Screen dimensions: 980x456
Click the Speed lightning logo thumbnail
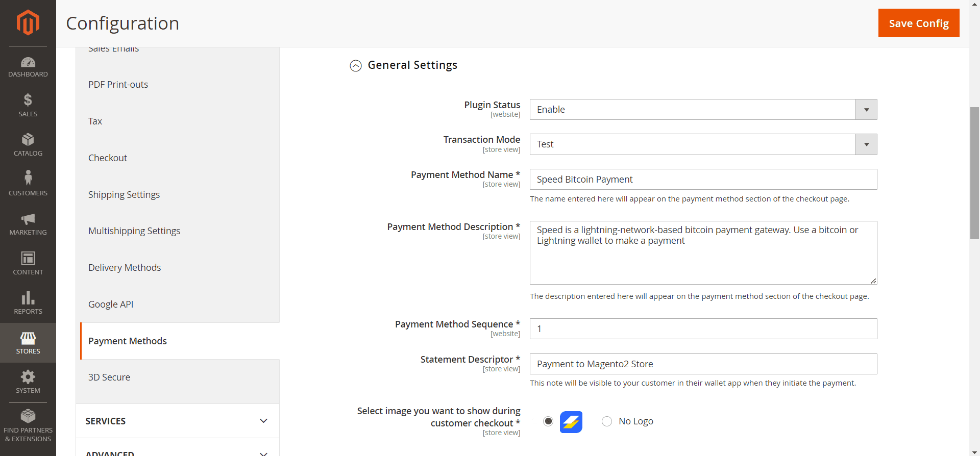pos(571,422)
